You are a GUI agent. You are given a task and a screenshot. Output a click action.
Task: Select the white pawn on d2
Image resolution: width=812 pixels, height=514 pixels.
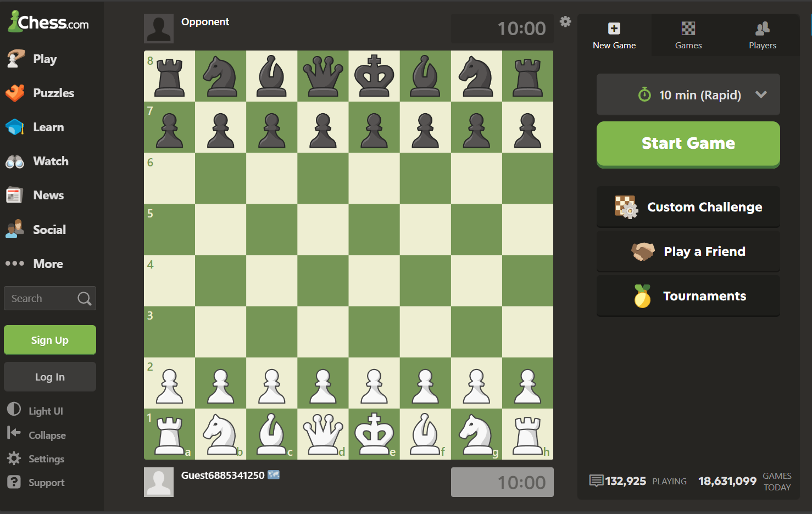(x=323, y=383)
